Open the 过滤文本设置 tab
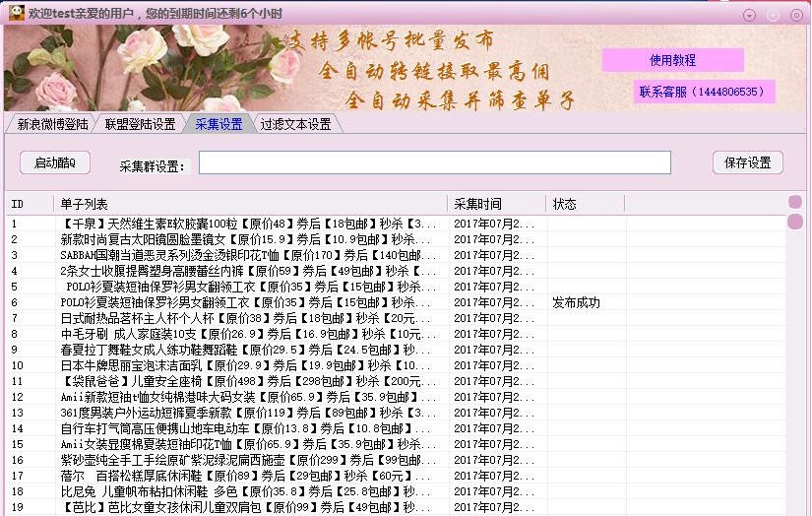The width and height of the screenshot is (812, 516). (295, 124)
